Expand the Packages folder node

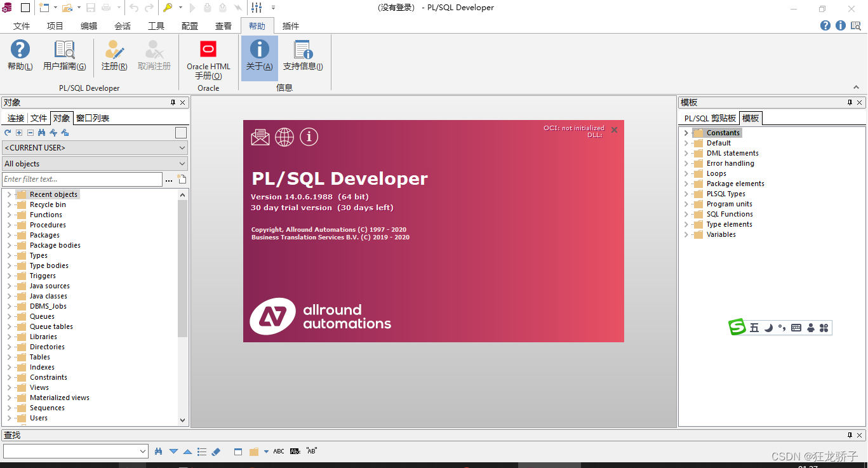pyautogui.click(x=9, y=235)
